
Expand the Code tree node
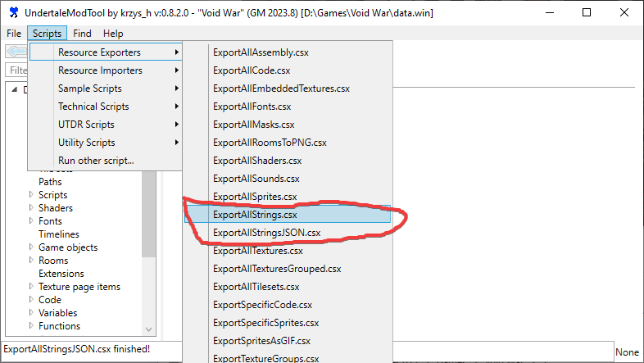31,299
